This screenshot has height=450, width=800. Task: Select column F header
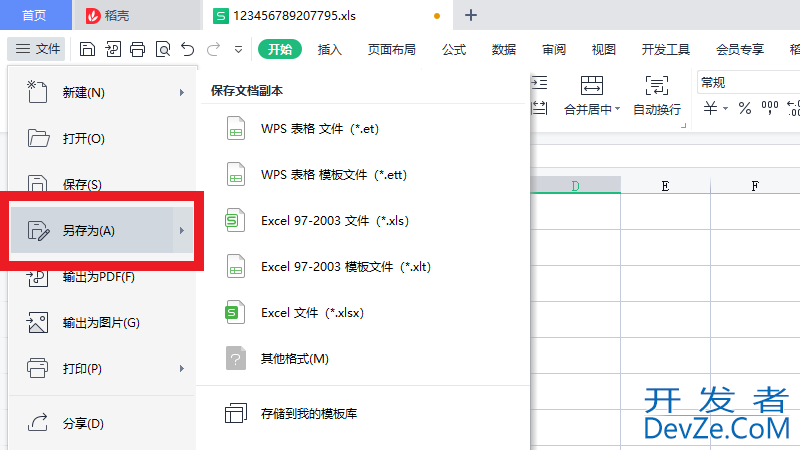point(755,186)
